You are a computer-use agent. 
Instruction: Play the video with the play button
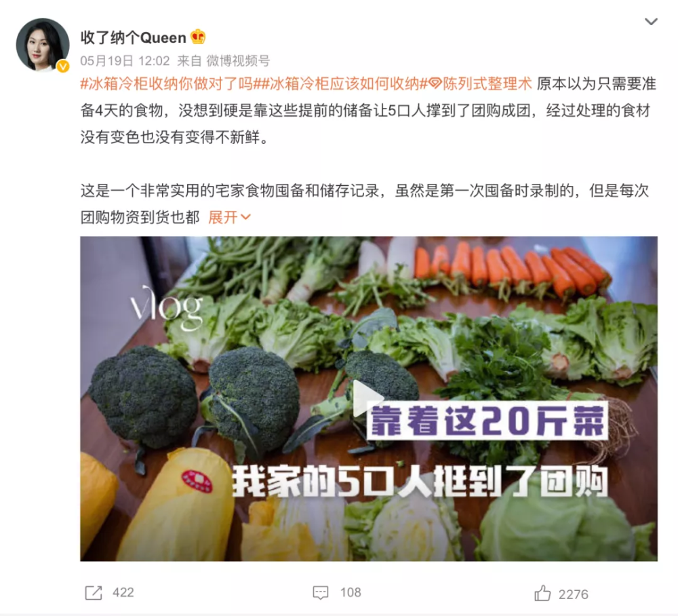pyautogui.click(x=367, y=398)
